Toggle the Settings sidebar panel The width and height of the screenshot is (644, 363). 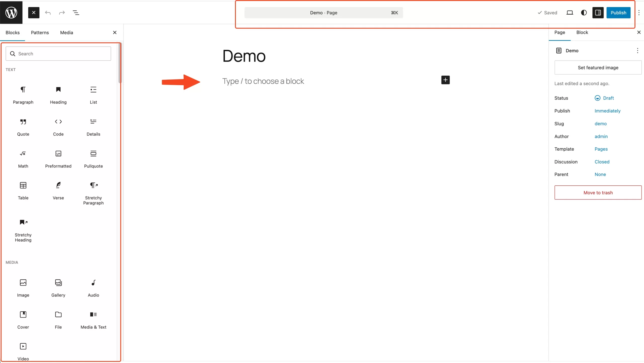(x=598, y=13)
